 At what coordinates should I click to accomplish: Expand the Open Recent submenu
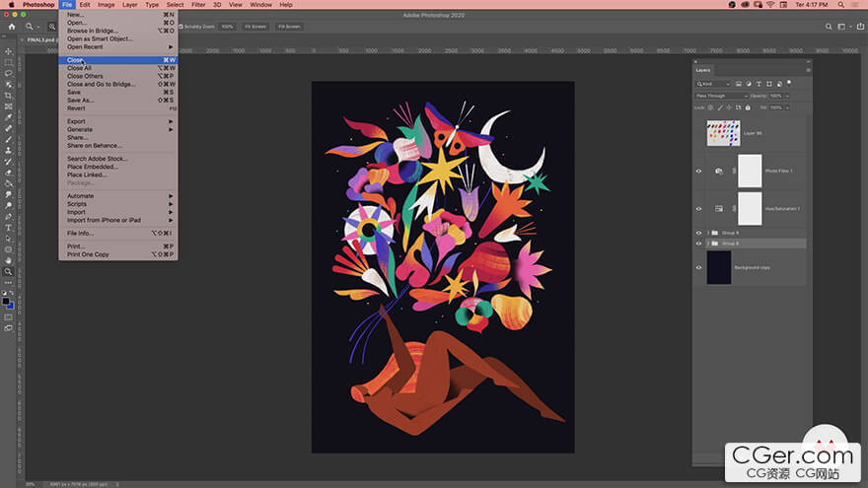[118, 47]
